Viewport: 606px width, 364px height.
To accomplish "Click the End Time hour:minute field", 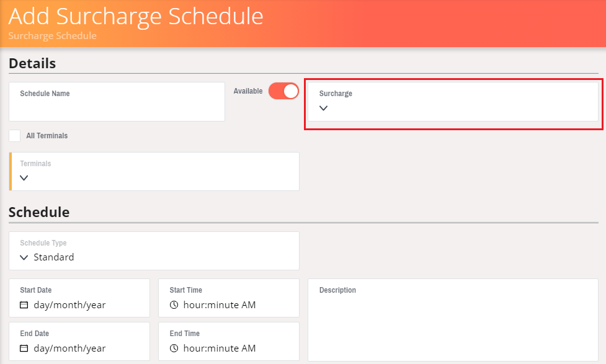I will (x=229, y=341).
